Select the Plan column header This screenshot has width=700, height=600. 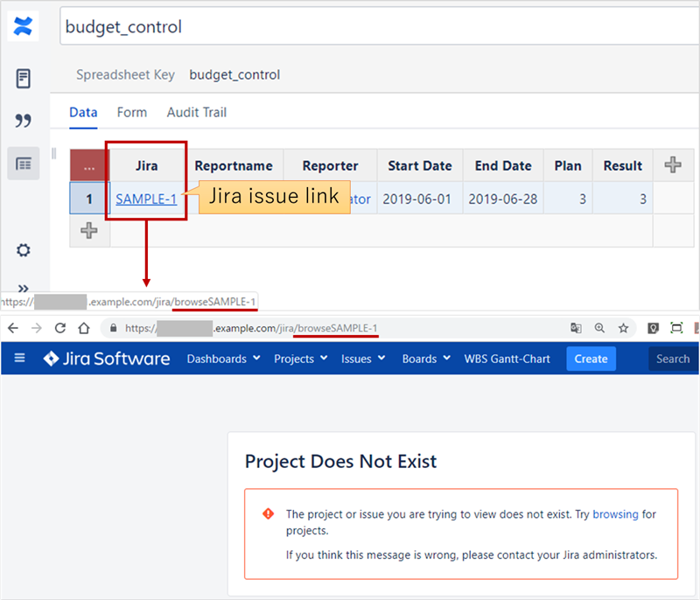[x=568, y=165]
